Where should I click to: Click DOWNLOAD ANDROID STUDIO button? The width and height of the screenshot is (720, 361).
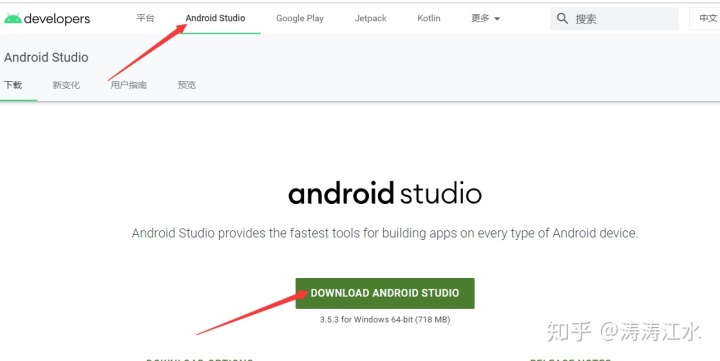[385, 293]
